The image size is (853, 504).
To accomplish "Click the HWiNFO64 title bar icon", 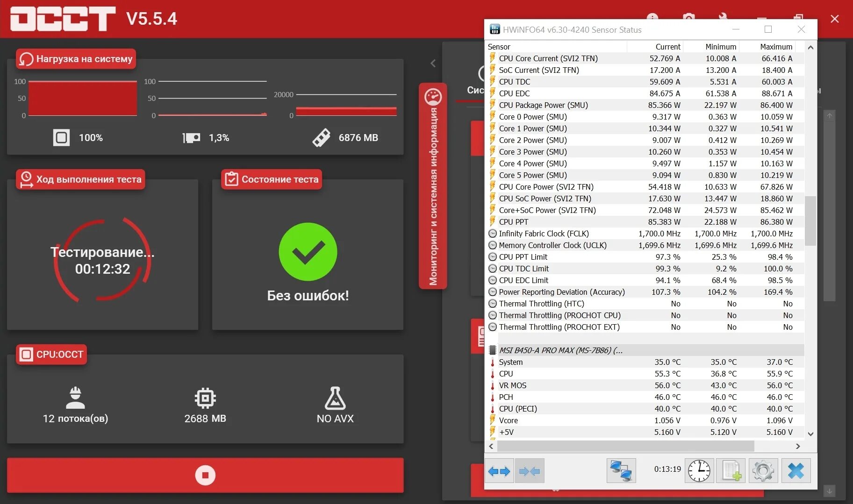I will (495, 29).
